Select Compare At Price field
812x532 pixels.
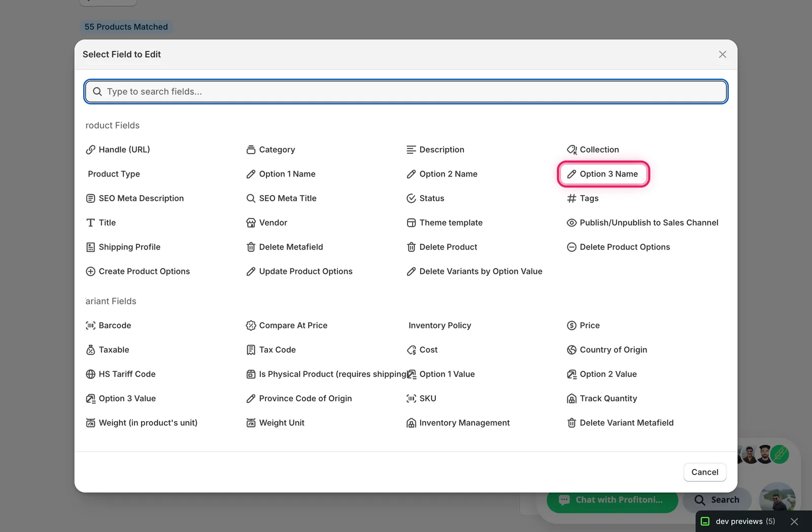(286, 326)
